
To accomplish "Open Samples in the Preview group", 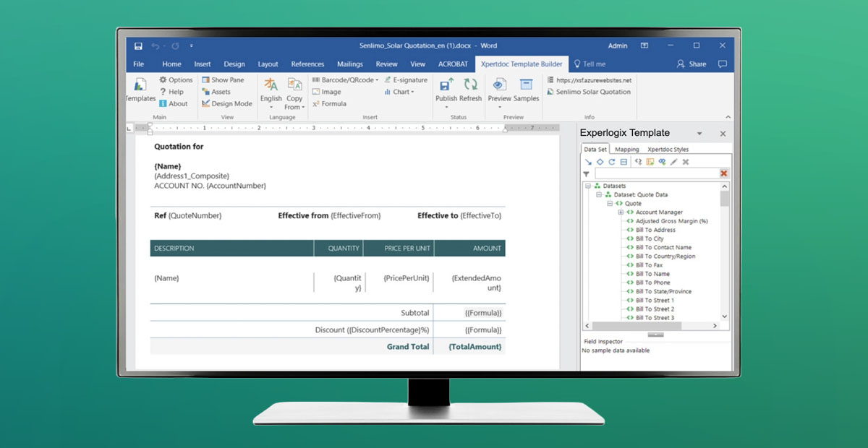I will [x=527, y=90].
